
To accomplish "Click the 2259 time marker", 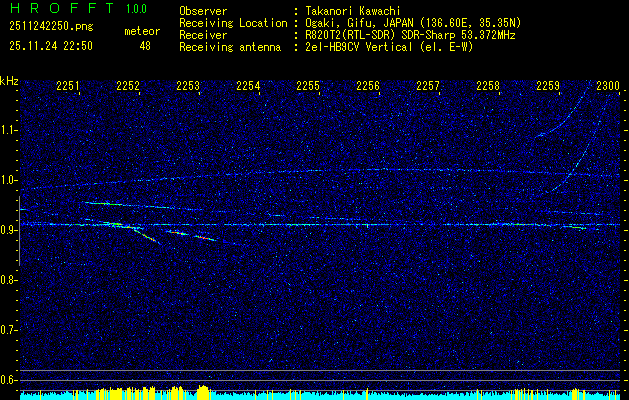I will (548, 87).
